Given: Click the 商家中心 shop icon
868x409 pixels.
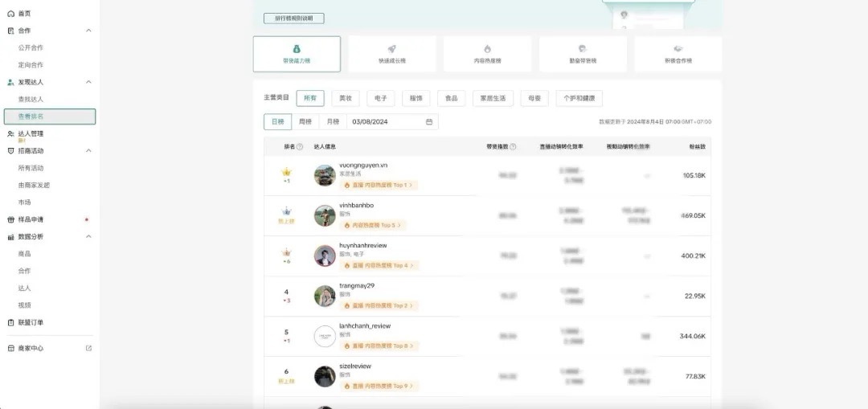Looking at the screenshot, I should point(11,349).
